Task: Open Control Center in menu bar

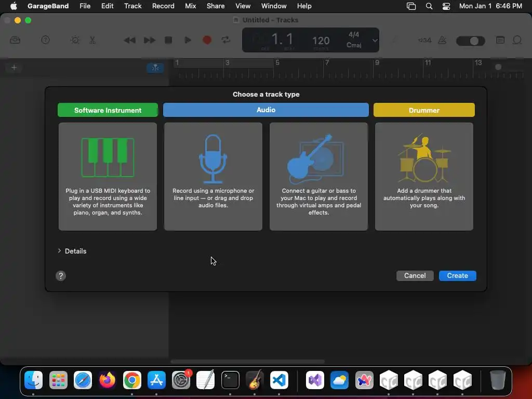Action: click(446, 6)
